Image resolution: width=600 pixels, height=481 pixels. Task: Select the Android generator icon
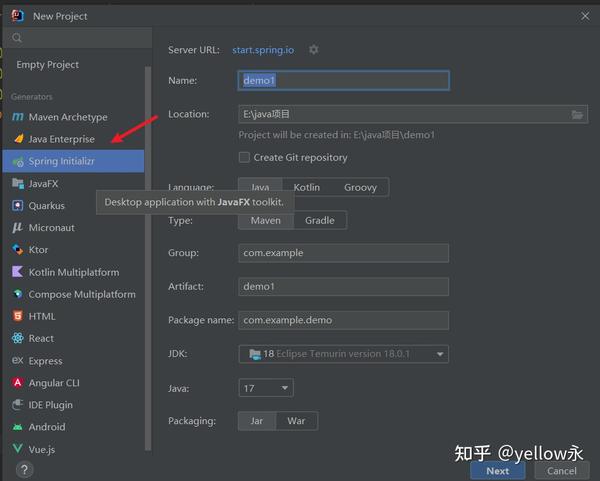(18, 427)
